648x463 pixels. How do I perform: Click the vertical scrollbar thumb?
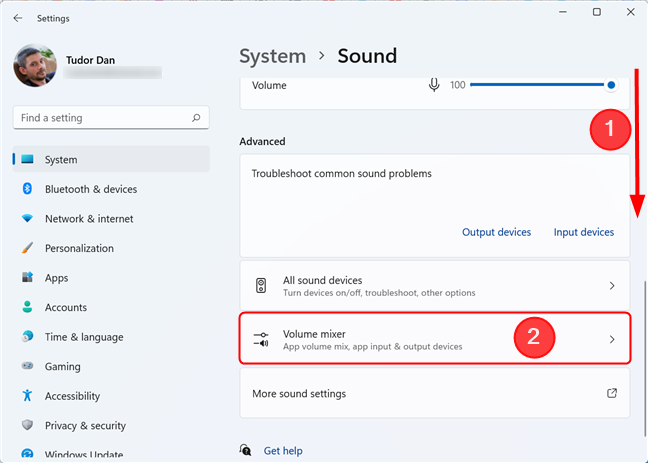point(644,358)
